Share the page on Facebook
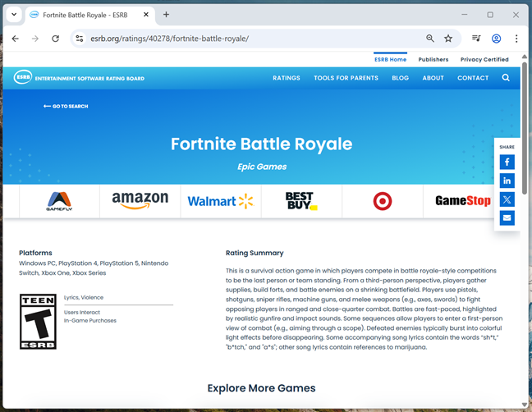The height and width of the screenshot is (412, 532). 507,162
